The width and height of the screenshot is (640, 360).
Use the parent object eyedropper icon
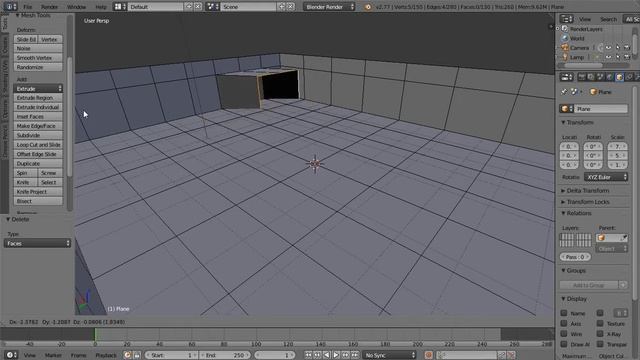(x=624, y=238)
